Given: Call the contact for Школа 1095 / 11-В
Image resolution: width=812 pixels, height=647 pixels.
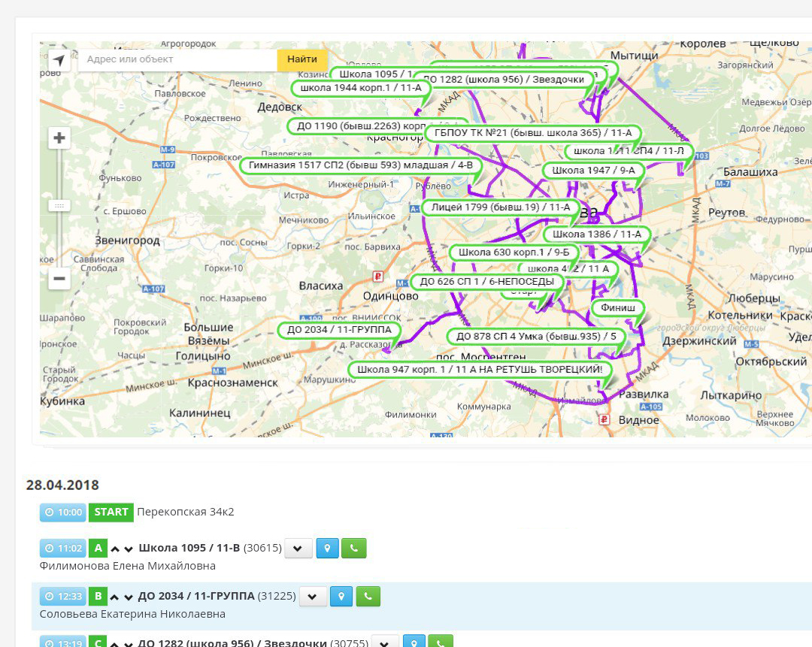Looking at the screenshot, I should [x=353, y=548].
